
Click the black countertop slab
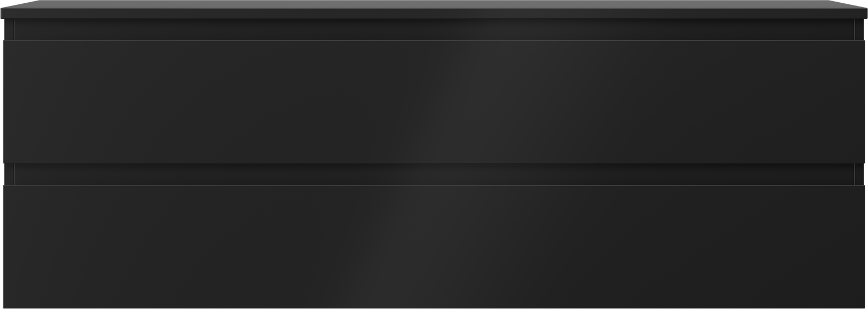[x=434, y=9]
